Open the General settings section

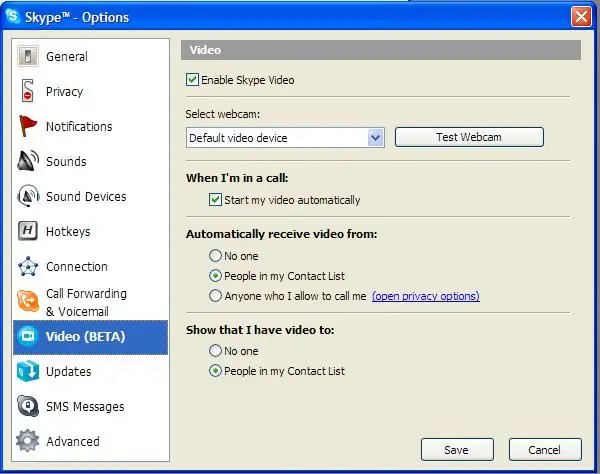[x=91, y=57]
